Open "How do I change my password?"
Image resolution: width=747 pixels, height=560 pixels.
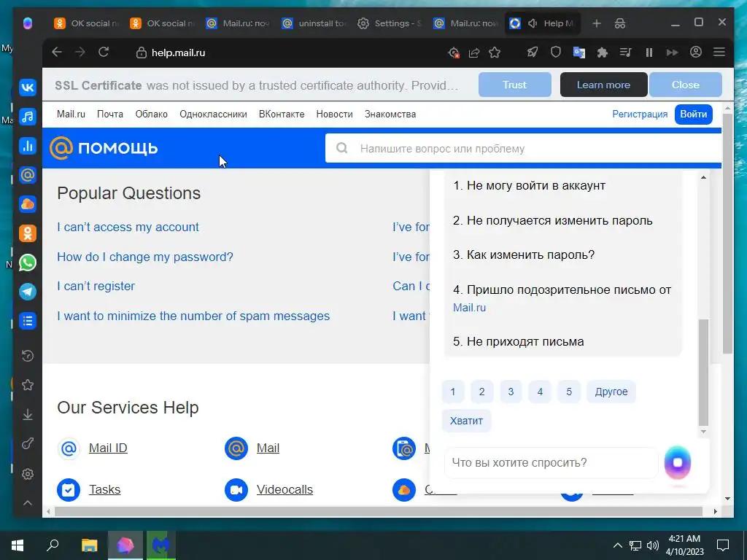click(145, 257)
